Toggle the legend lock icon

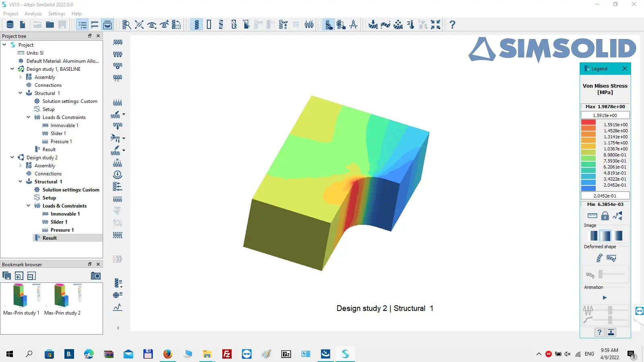click(x=605, y=216)
